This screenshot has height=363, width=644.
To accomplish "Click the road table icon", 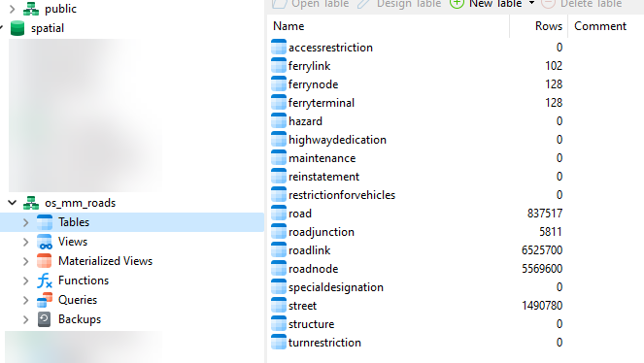I will [x=279, y=213].
